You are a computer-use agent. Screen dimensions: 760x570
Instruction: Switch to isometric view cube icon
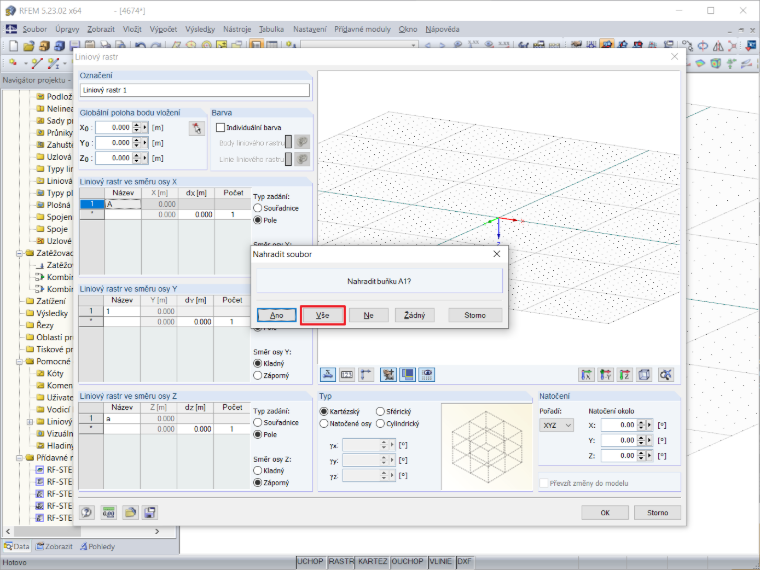644,374
